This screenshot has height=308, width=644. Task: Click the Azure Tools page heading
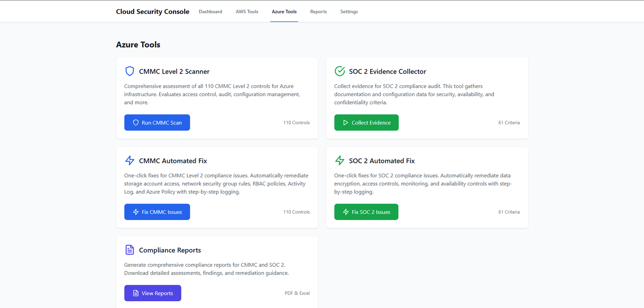coord(138,45)
